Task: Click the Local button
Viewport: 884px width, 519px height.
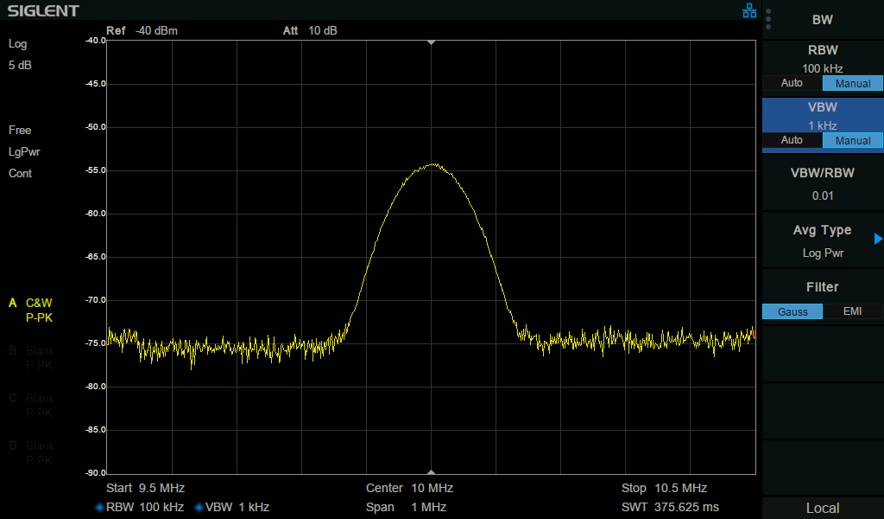Action: point(823,508)
